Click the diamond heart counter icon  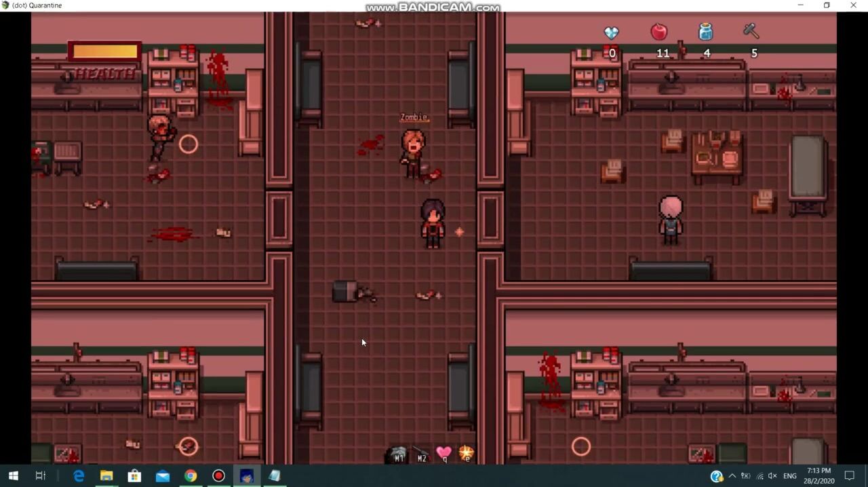(612, 33)
